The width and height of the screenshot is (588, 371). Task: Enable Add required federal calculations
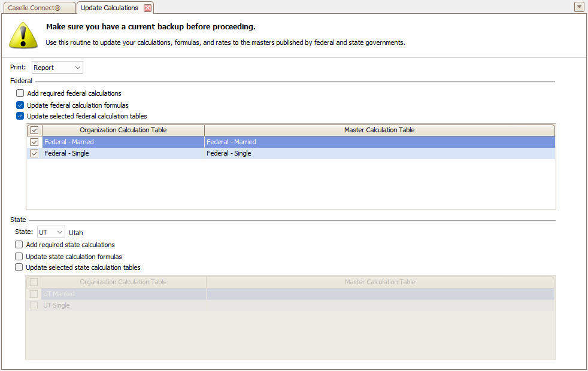pos(20,93)
